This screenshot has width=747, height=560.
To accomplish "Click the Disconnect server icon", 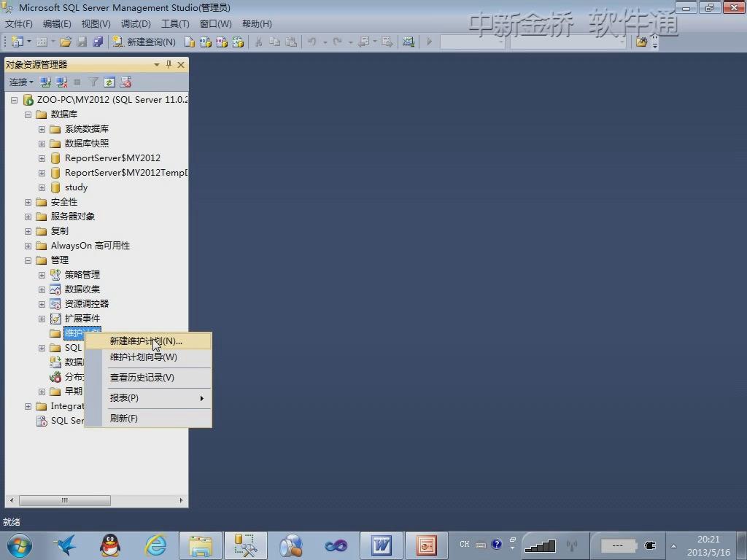I will pos(61,82).
